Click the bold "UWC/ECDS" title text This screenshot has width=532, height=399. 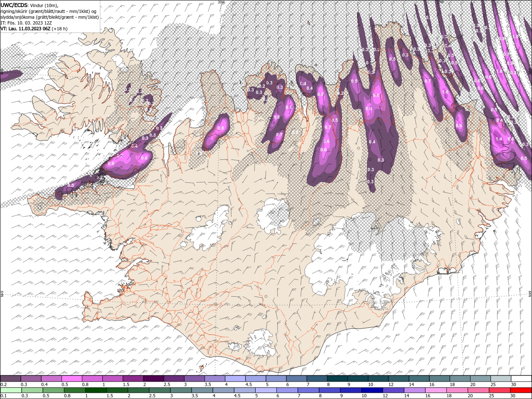14,5
